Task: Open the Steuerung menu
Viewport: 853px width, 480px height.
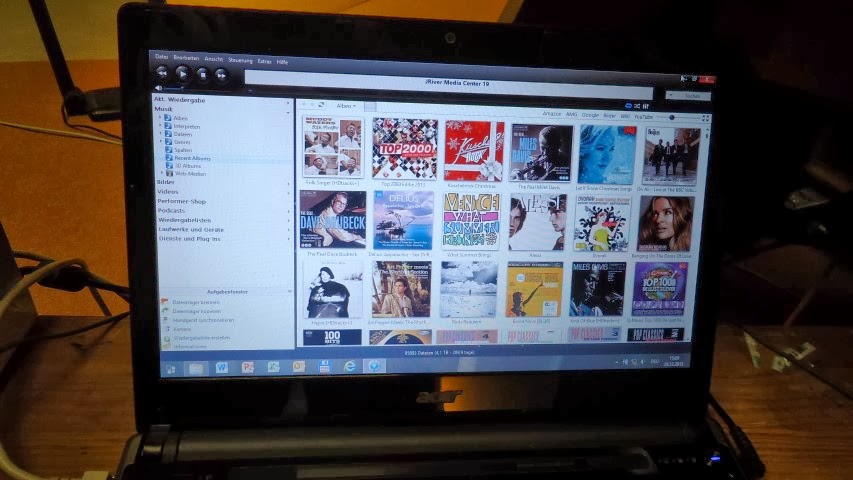Action: [x=240, y=60]
